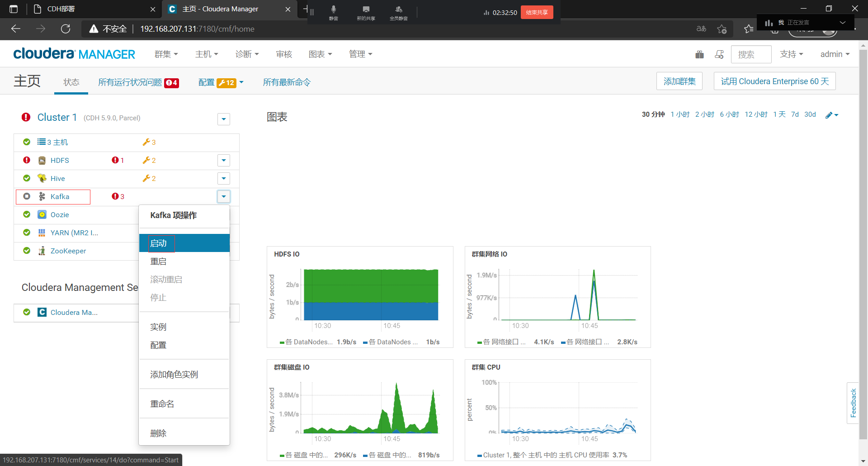Viewport: 868px width, 466px height.
Task: Set chart time range to 1 小时
Action: [x=680, y=114]
